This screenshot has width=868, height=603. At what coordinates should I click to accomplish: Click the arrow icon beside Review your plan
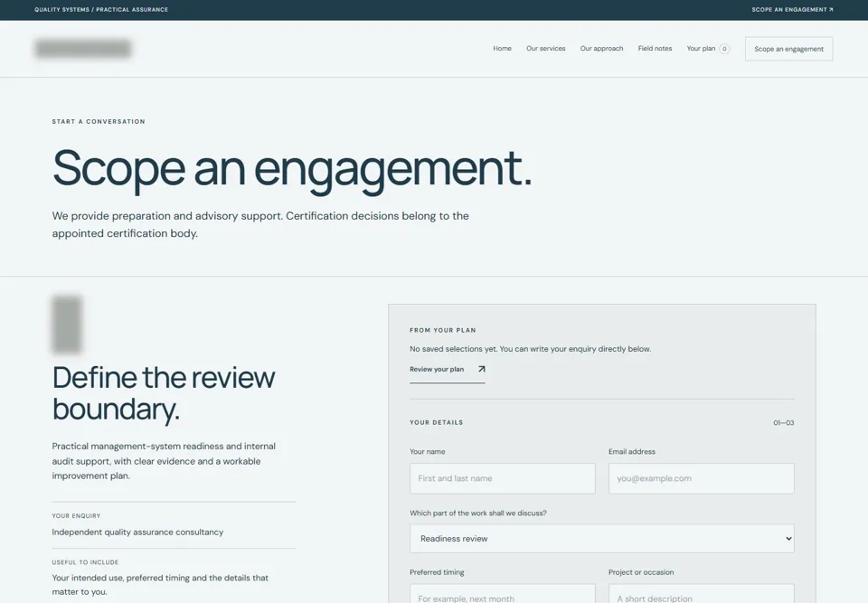pos(481,369)
